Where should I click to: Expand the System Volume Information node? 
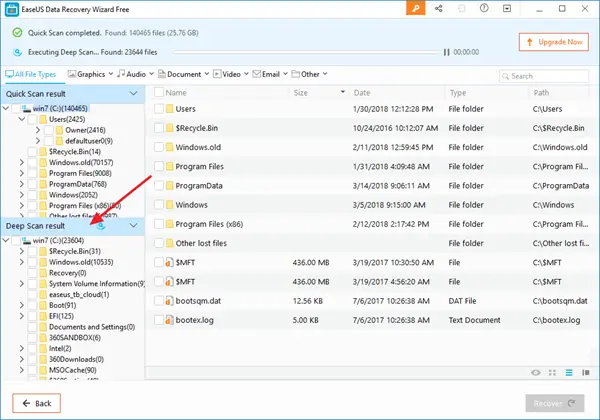tap(22, 284)
